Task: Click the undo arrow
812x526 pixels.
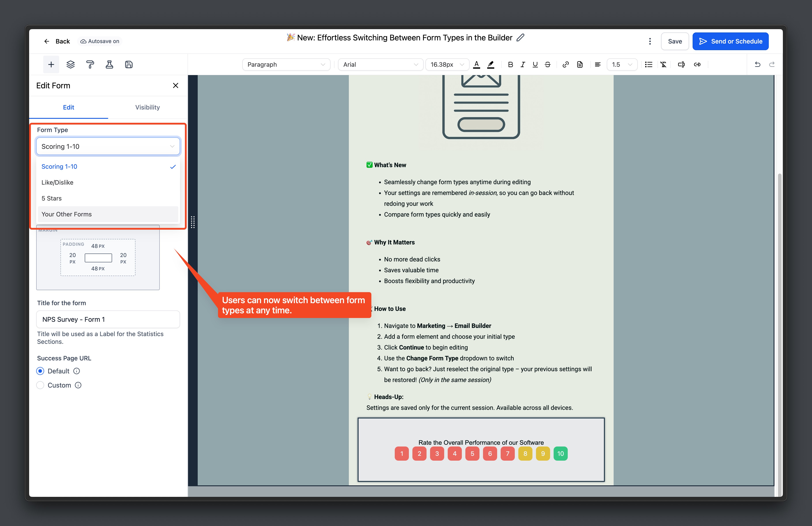Action: coord(757,64)
